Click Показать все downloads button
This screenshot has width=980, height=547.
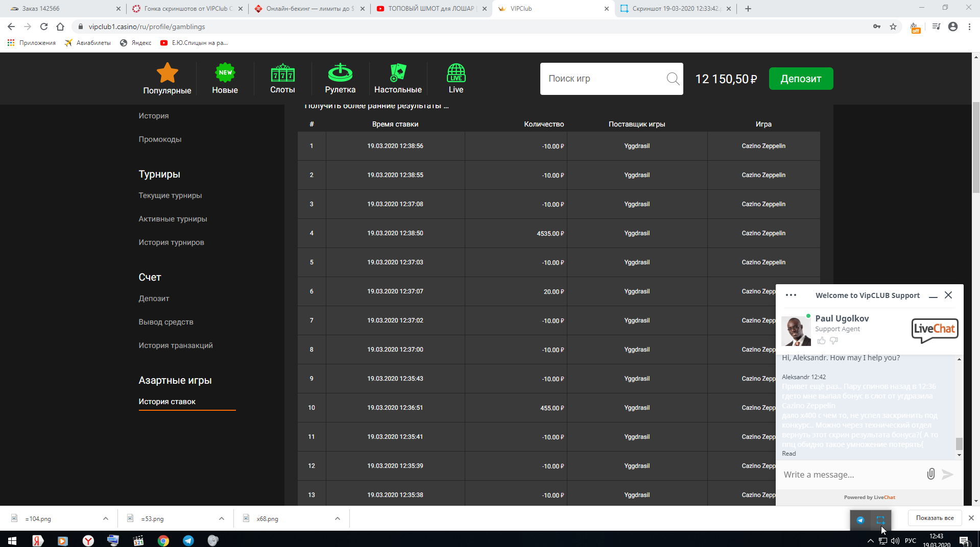pos(935,518)
